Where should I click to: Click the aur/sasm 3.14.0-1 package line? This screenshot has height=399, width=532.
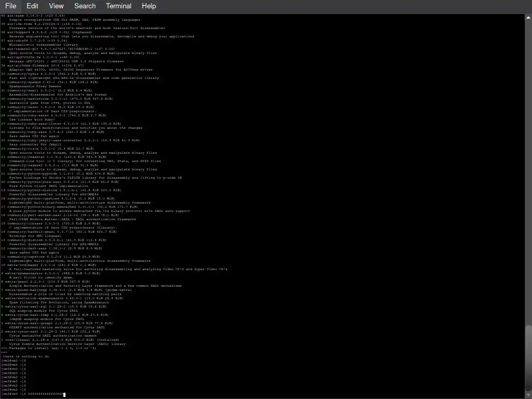point(33,16)
